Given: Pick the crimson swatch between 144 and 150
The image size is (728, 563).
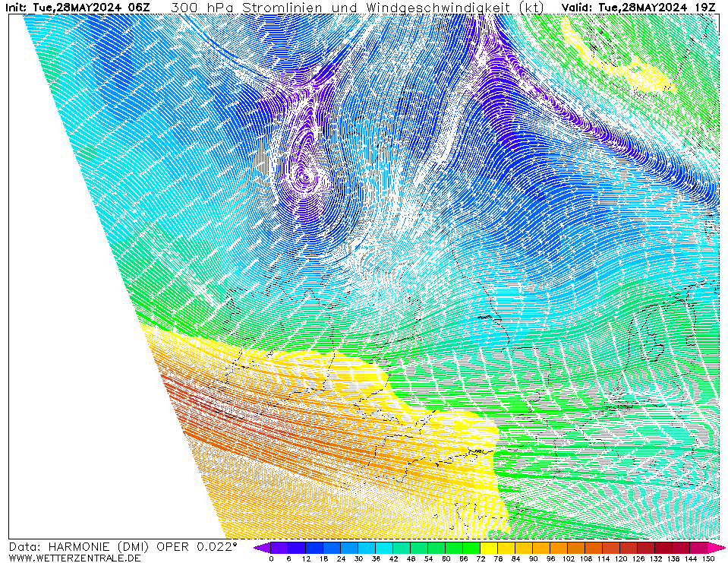Looking at the screenshot, I should [x=699, y=547].
